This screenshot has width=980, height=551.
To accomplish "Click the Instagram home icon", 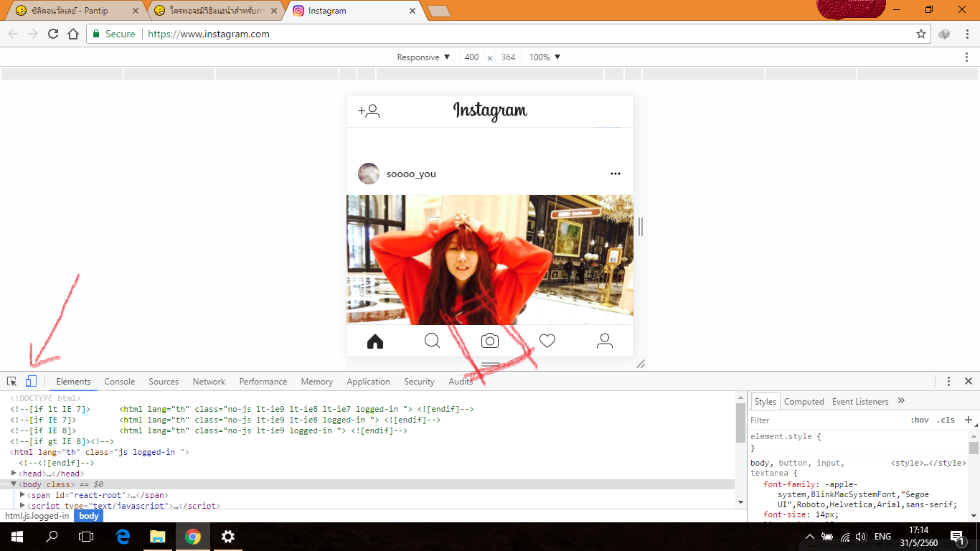I will point(375,342).
